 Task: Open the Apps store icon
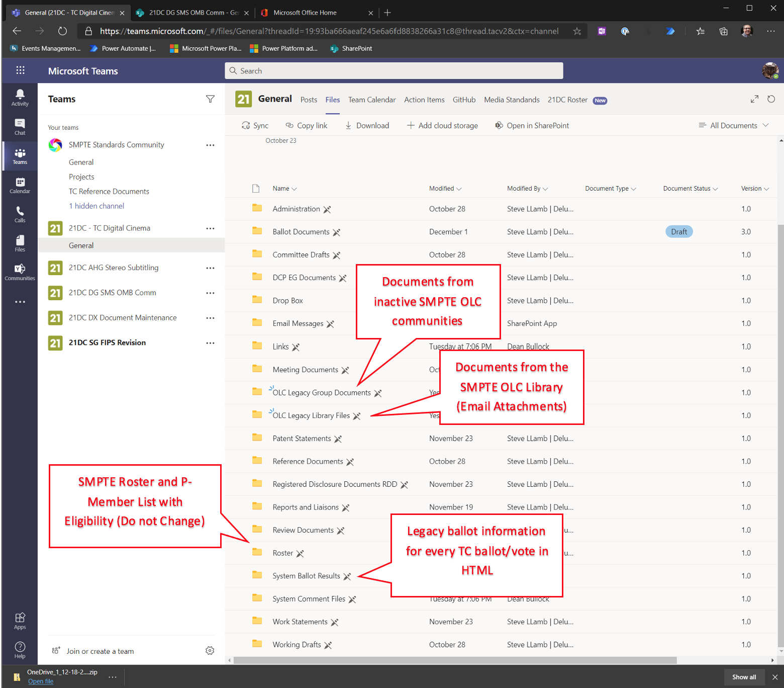[20, 621]
